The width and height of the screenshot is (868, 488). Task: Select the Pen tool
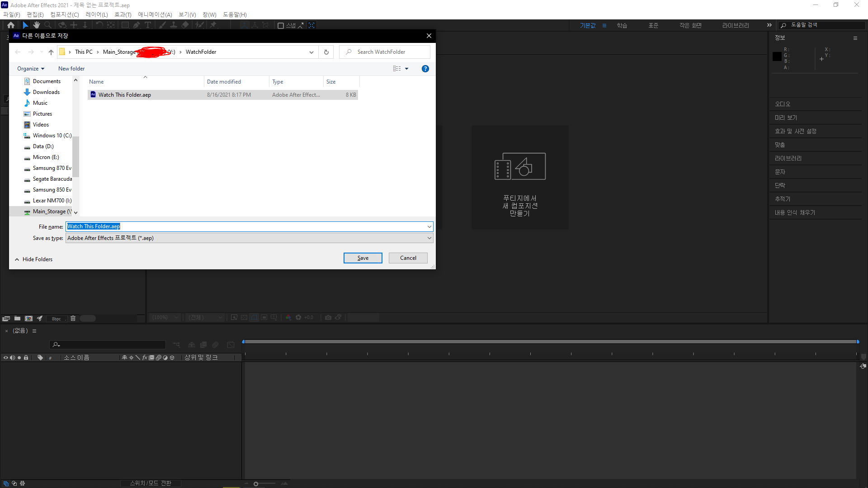[136, 25]
